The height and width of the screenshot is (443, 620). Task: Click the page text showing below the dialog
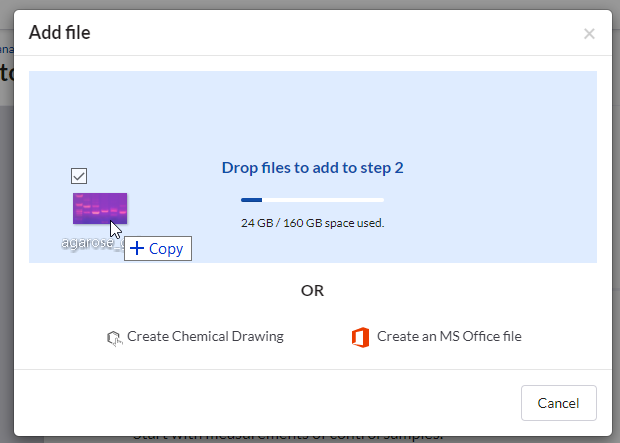tap(290, 437)
